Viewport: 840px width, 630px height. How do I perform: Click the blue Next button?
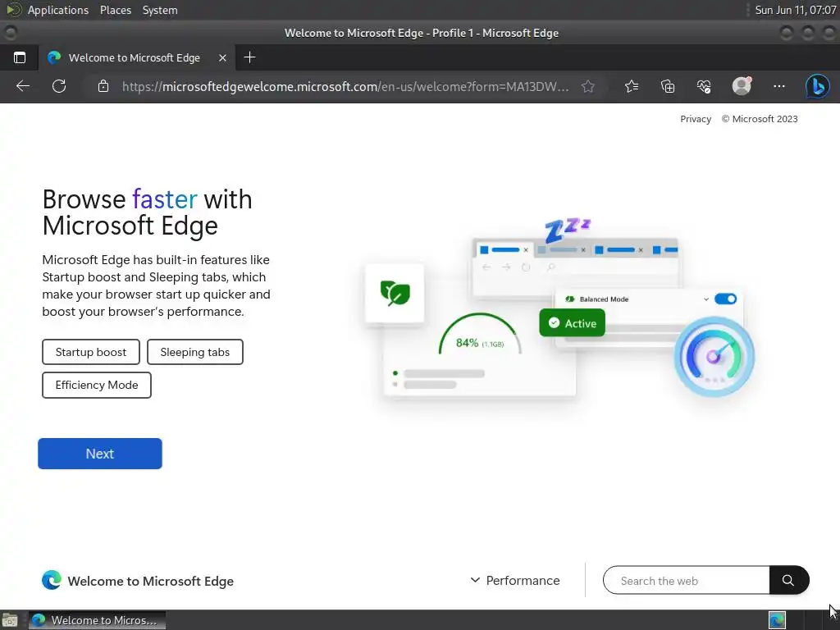99,454
